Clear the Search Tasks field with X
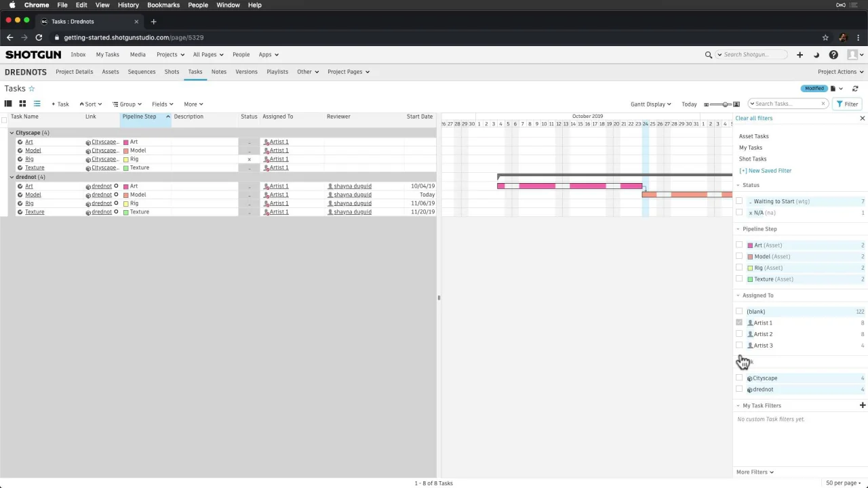Screen dimensions: 868x488 (x=823, y=104)
